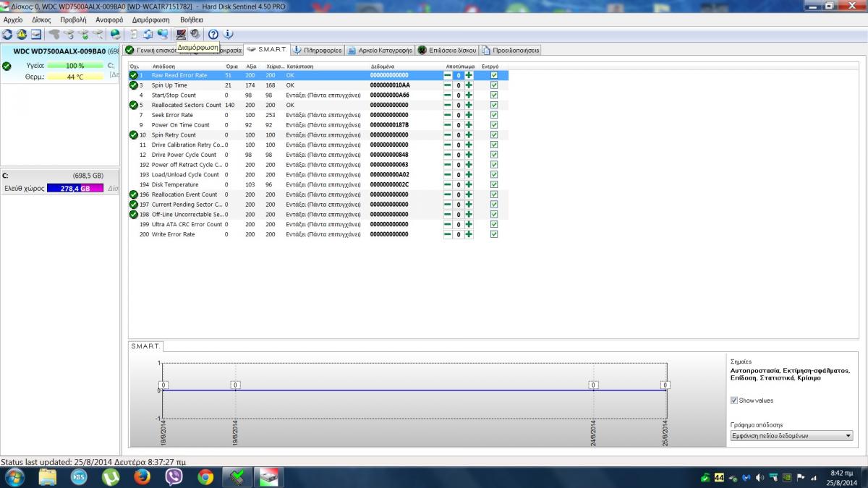Toggle the Show values checkbox
This screenshot has width=868, height=488.
coord(734,401)
